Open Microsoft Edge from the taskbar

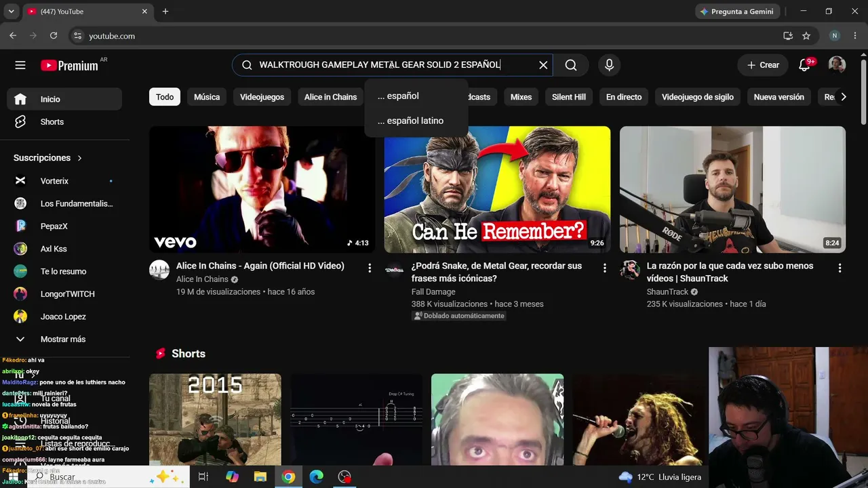click(x=317, y=476)
